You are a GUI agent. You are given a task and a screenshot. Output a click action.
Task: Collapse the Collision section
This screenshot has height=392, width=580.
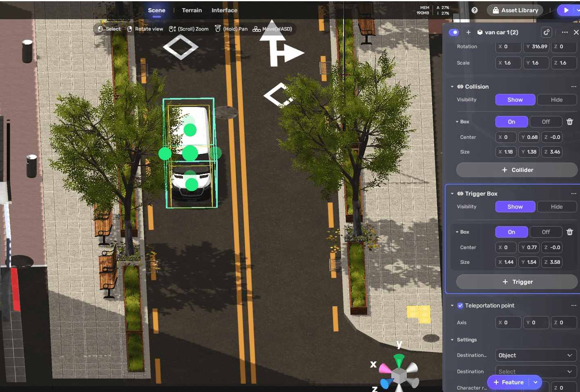tap(452, 87)
